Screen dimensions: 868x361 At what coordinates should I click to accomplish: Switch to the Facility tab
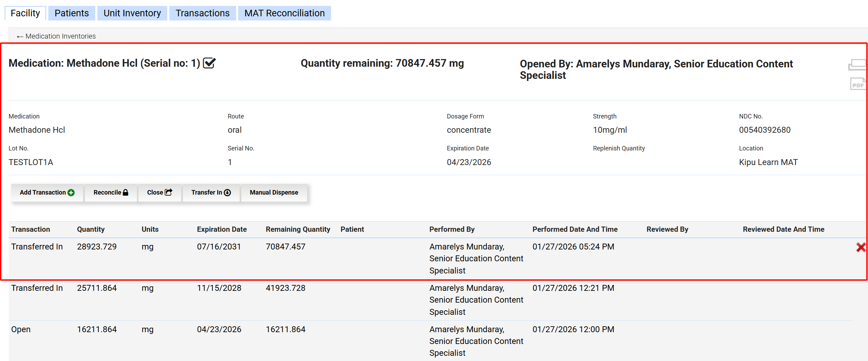(25, 13)
